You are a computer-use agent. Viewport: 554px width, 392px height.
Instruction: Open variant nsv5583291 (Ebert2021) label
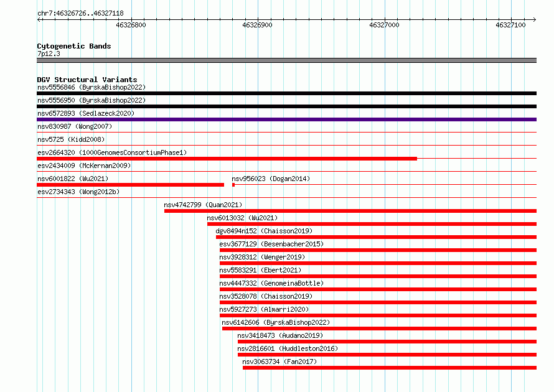pyautogui.click(x=260, y=270)
